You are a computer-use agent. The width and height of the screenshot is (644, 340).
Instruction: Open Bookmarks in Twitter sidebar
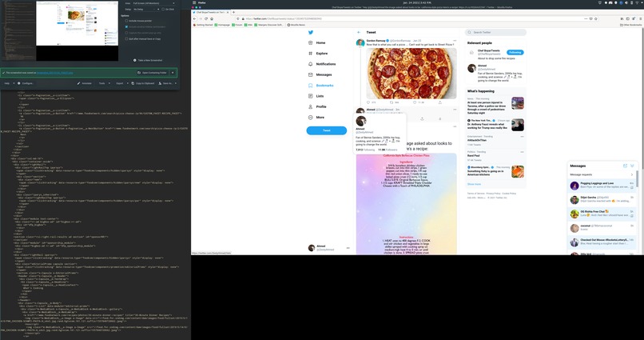pyautogui.click(x=320, y=86)
